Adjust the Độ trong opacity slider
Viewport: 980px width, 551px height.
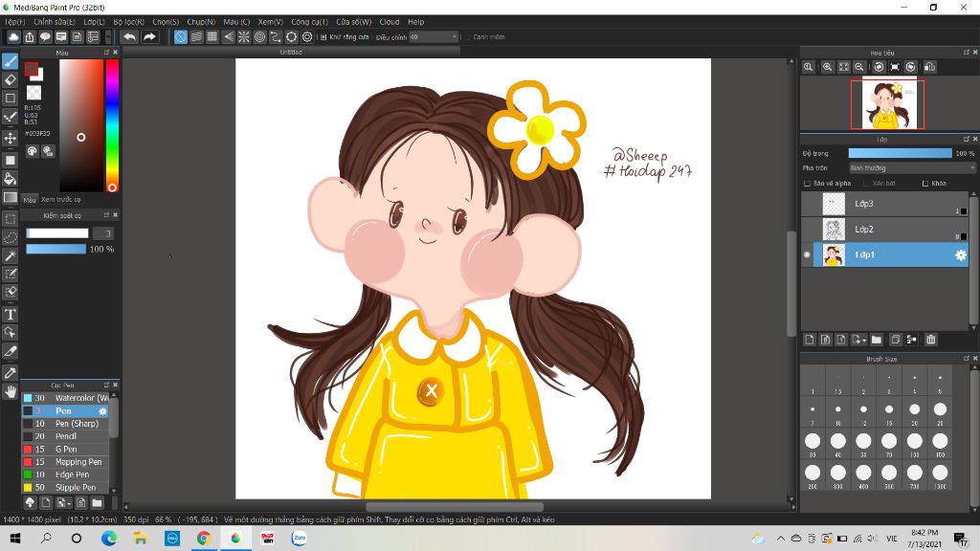pyautogui.click(x=900, y=153)
